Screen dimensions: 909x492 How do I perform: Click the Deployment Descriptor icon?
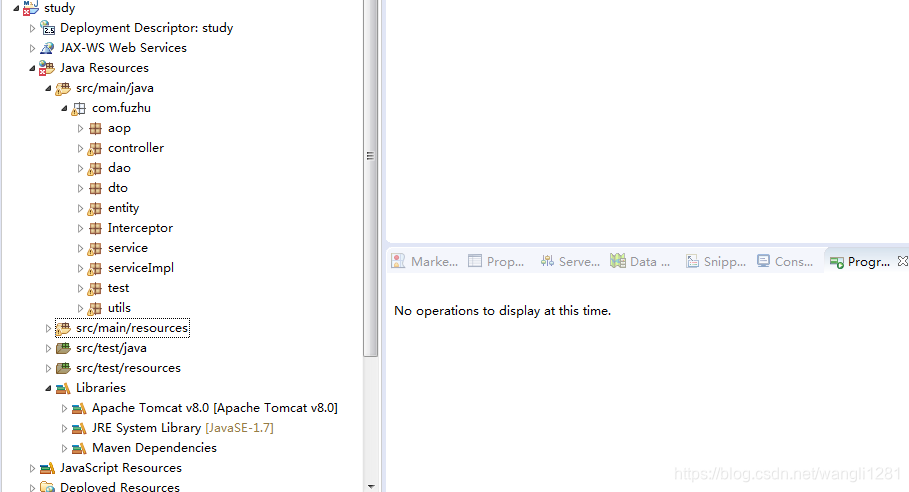pyautogui.click(x=48, y=28)
